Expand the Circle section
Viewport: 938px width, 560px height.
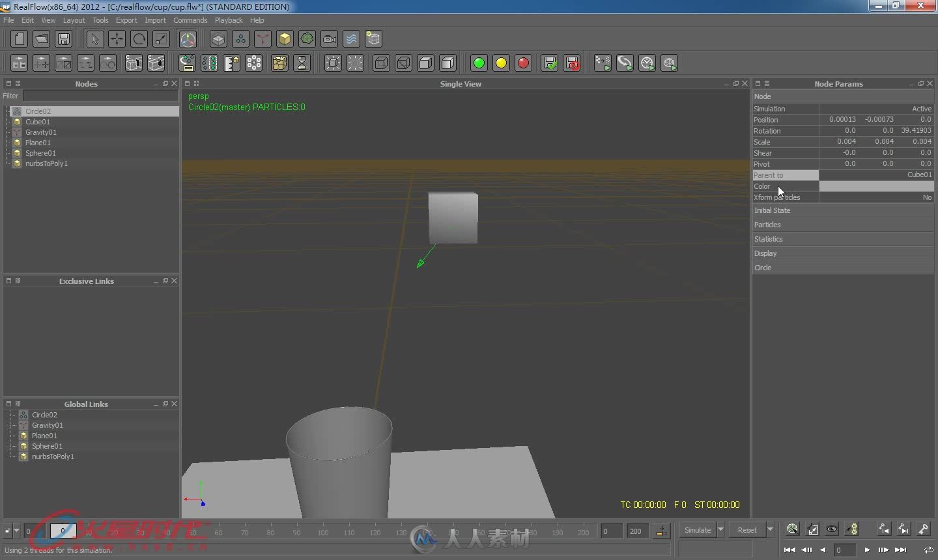pos(843,268)
